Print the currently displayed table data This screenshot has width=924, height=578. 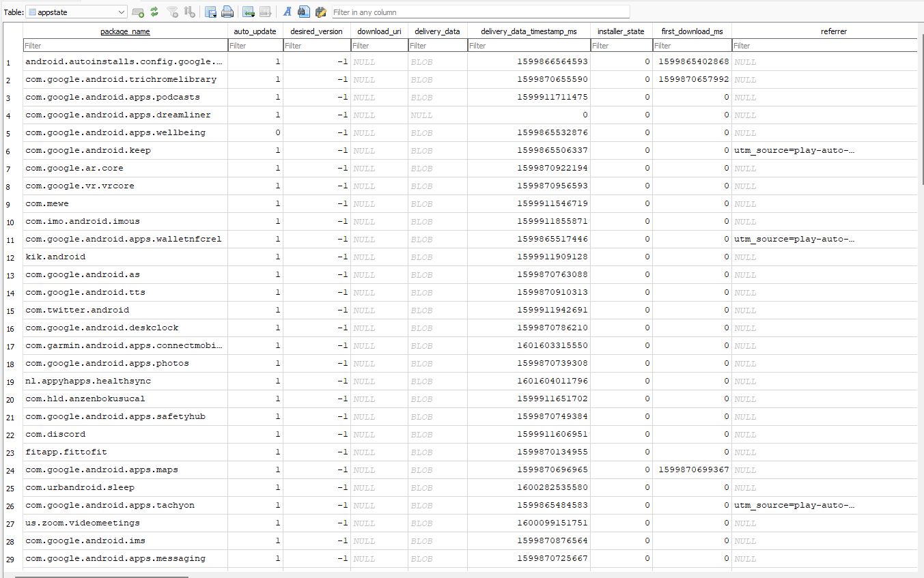click(227, 12)
